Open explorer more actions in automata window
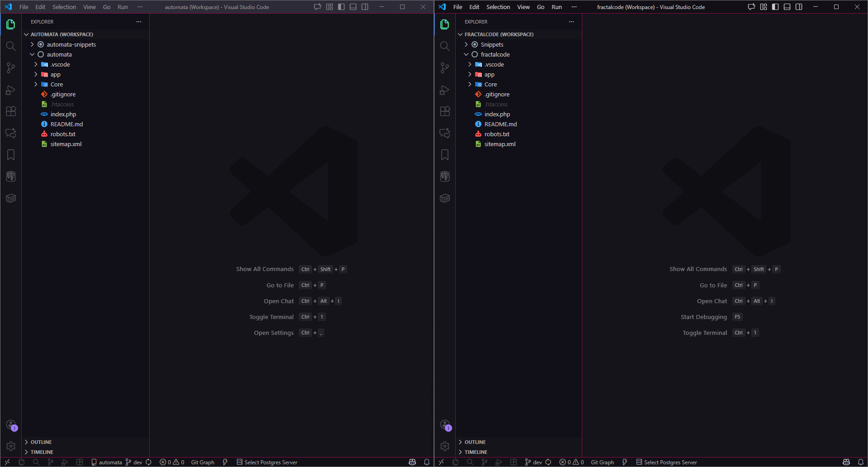This screenshot has width=868, height=467. coord(139,22)
